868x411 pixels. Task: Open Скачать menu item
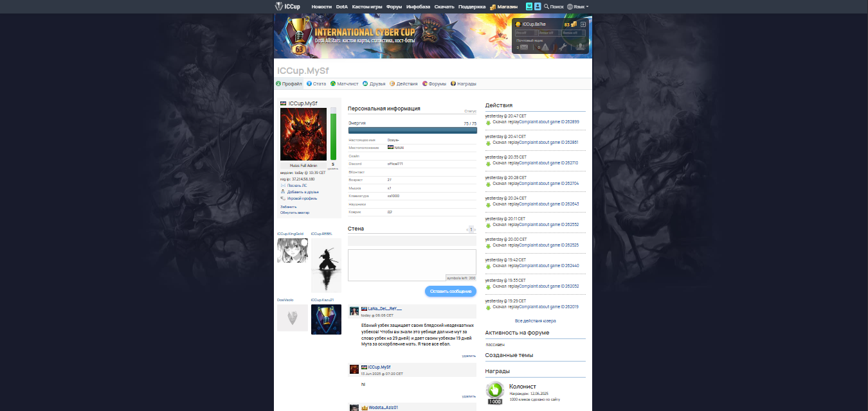tap(444, 6)
